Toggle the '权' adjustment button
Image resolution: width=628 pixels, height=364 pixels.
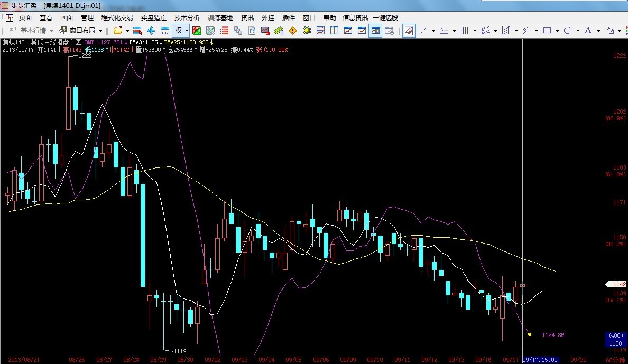coord(179,31)
